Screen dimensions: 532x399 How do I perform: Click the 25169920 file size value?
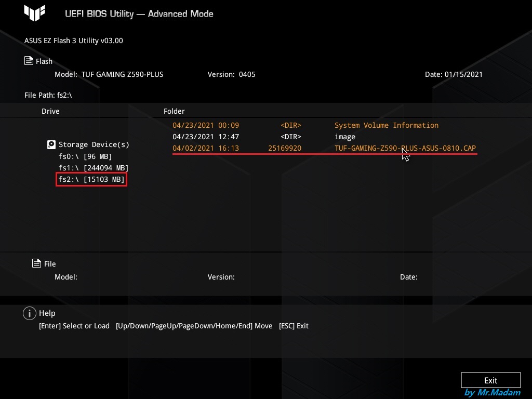(285, 148)
